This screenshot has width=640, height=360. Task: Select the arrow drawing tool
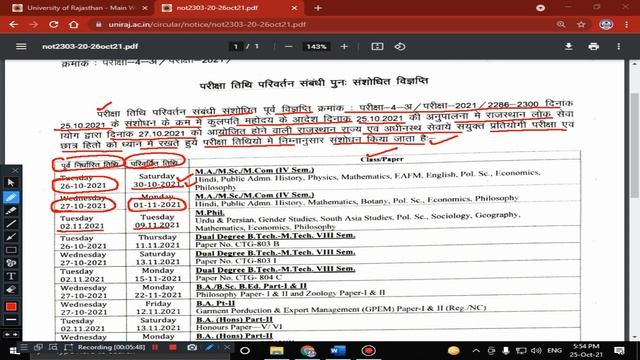[x=11, y=237]
